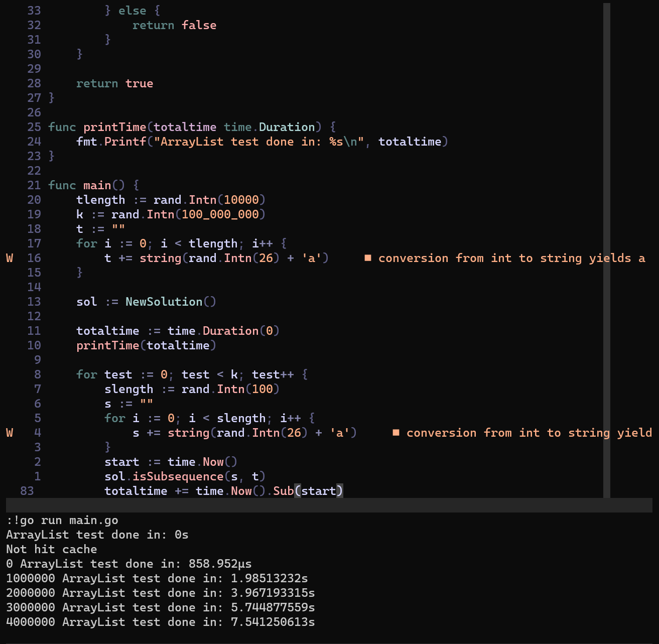Click the 'Not hit cache' output line
Image resolution: width=659 pixels, height=644 pixels.
pos(52,550)
